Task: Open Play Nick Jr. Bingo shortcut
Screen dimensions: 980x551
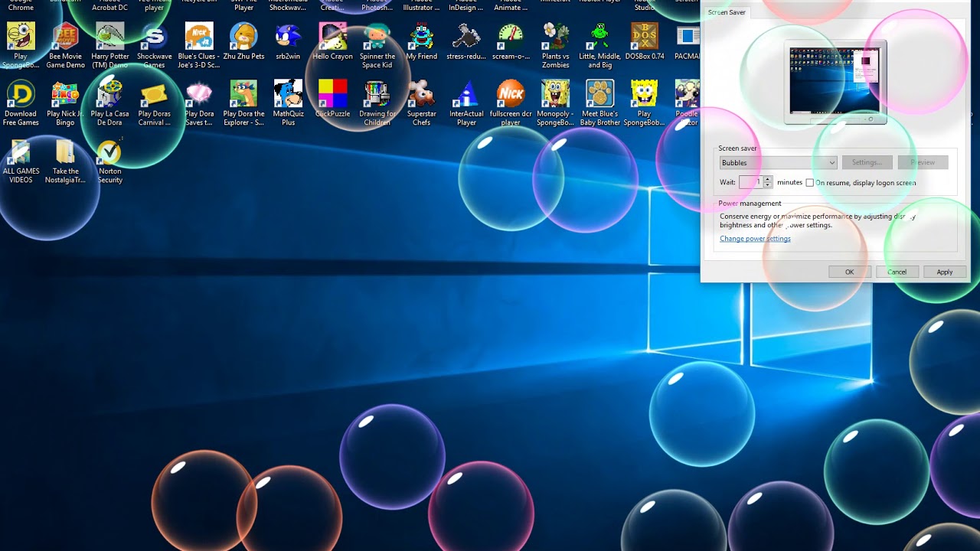Action: [x=65, y=103]
